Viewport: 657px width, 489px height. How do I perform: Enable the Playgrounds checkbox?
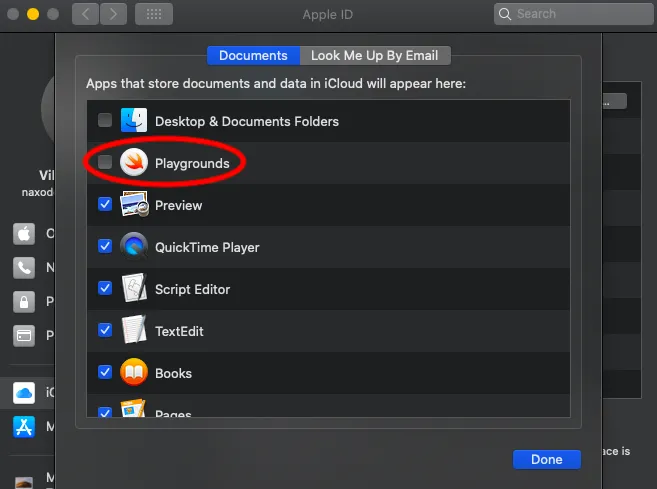click(105, 162)
